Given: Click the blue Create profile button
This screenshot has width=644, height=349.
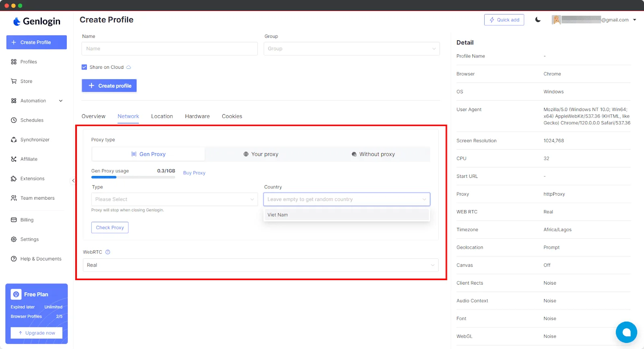Looking at the screenshot, I should [x=109, y=86].
